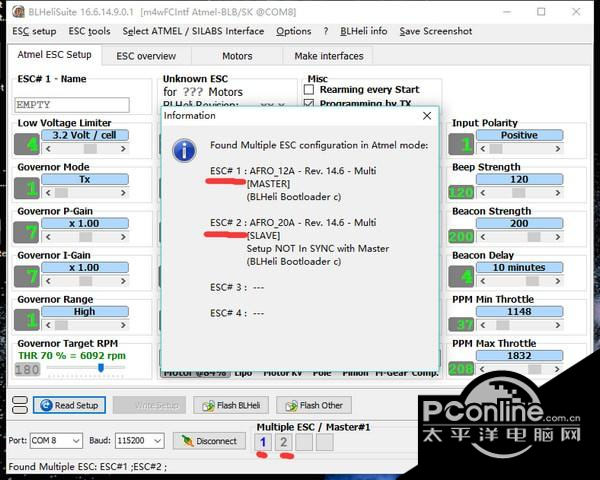The height and width of the screenshot is (480, 600).
Task: Open the question mark help menu
Action: pyautogui.click(x=326, y=31)
